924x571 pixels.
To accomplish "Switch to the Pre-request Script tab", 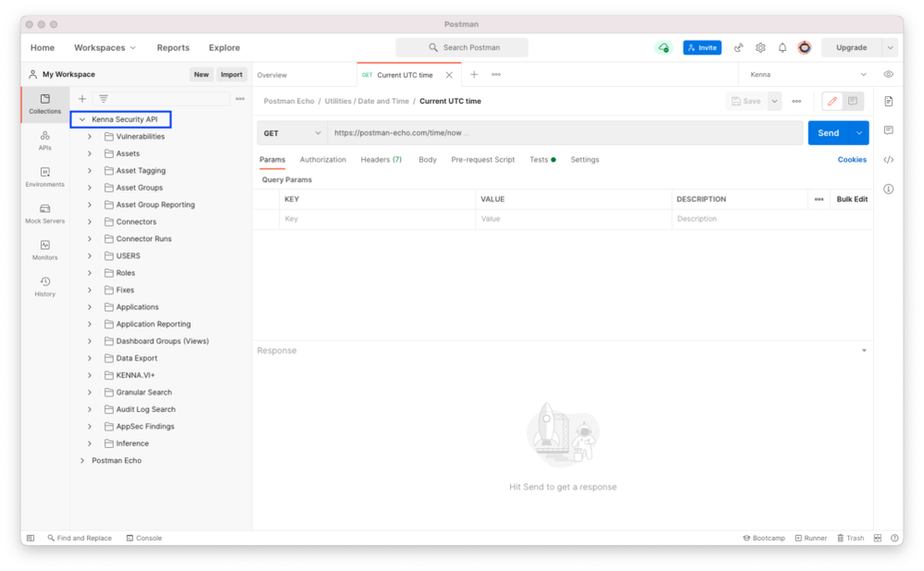I will click(482, 160).
